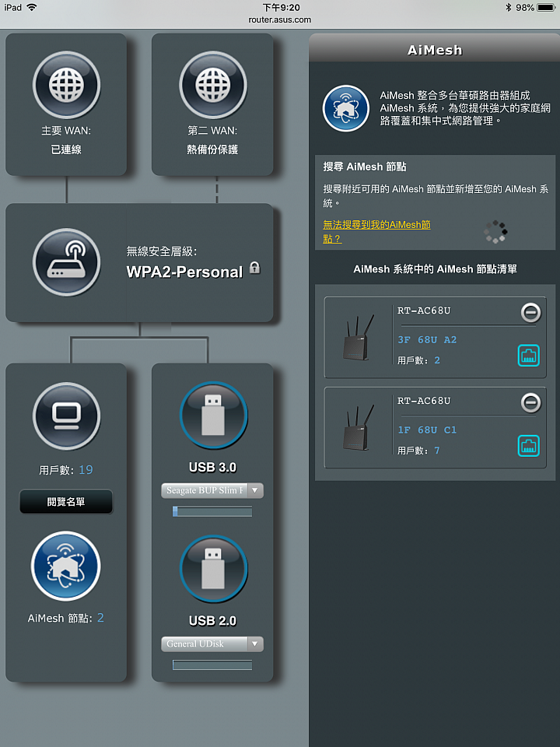The image size is (560, 747).
Task: Click the AiMesh panel header tab
Action: (x=434, y=50)
